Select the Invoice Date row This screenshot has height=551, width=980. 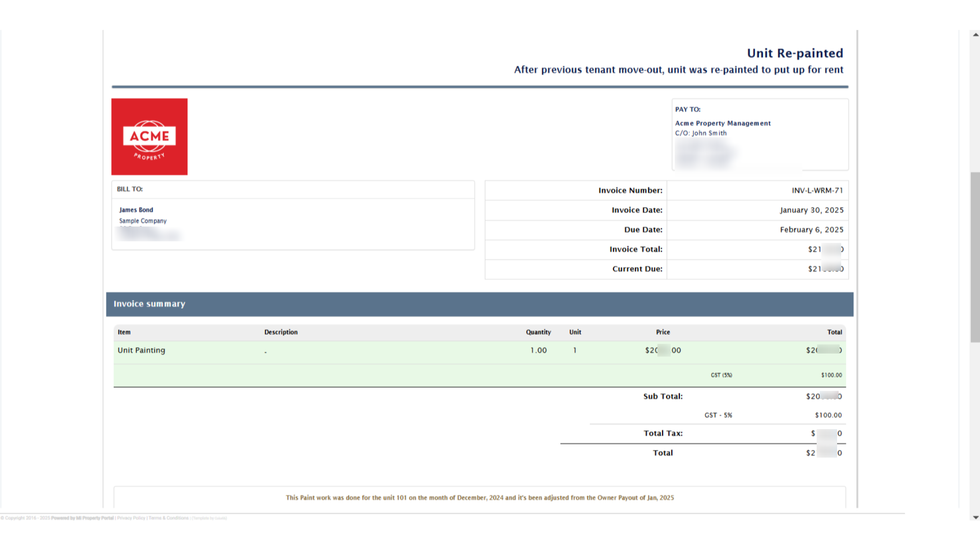[x=664, y=210]
